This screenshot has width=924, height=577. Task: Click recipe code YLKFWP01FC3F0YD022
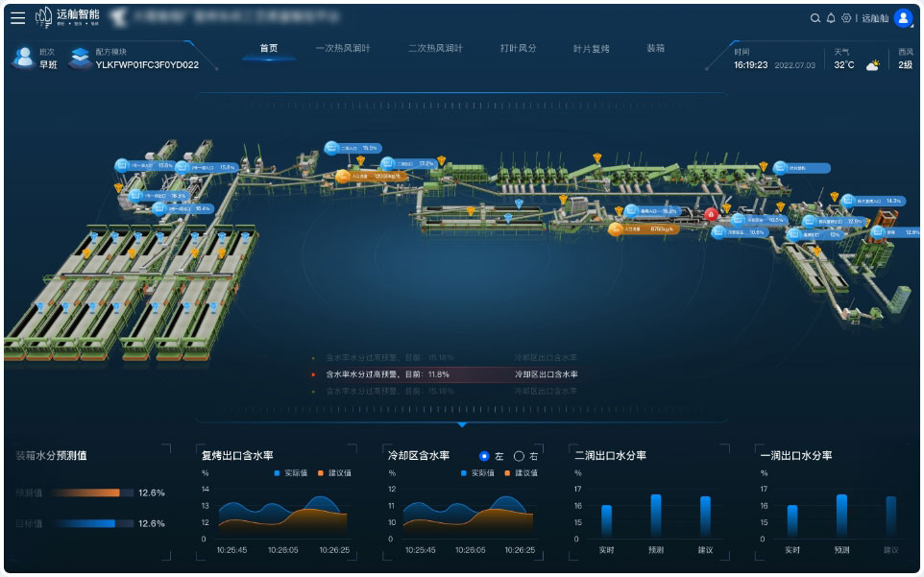147,64
